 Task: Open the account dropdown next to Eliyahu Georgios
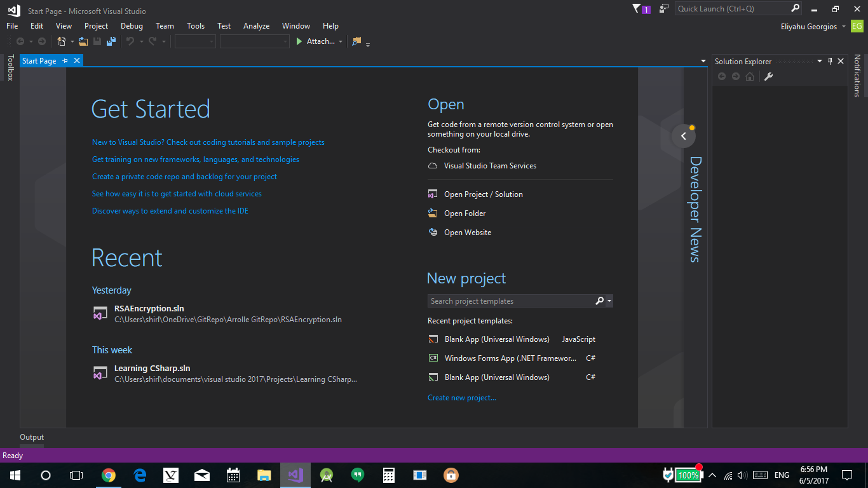pyautogui.click(x=844, y=26)
